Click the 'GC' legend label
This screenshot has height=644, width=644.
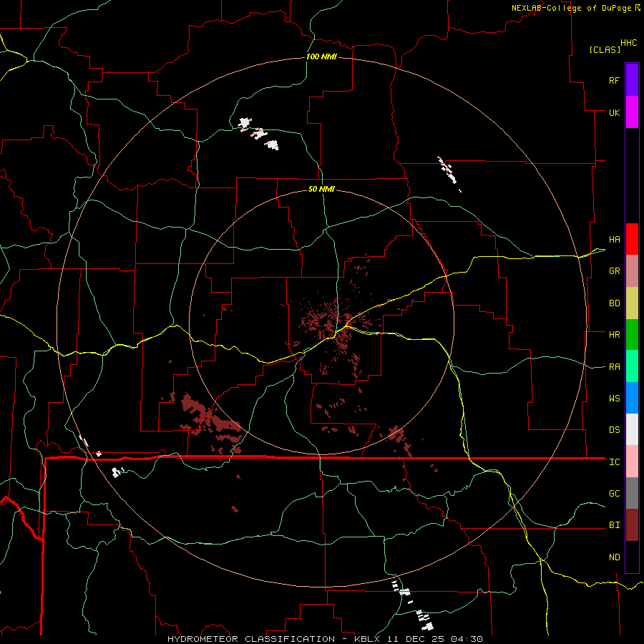pyautogui.click(x=614, y=493)
